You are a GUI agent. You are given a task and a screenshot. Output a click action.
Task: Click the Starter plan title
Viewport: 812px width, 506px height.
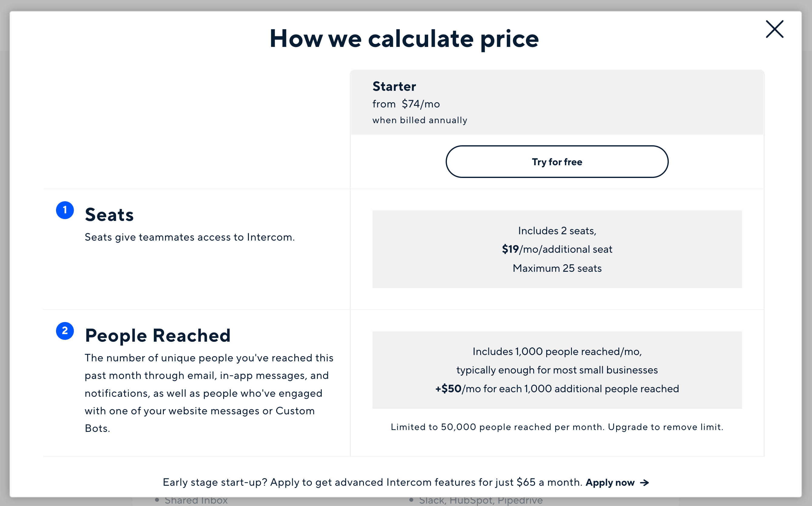coord(394,86)
